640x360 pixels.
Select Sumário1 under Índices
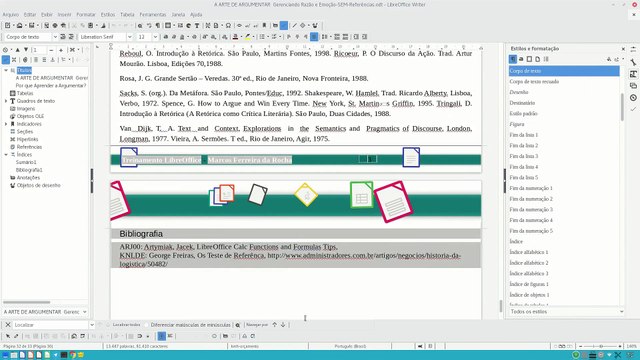(26, 162)
